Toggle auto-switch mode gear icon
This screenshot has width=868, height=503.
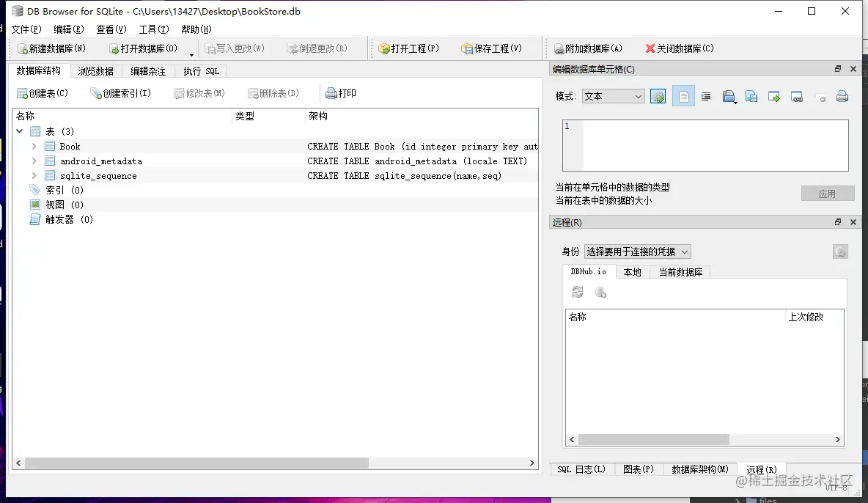[658, 96]
